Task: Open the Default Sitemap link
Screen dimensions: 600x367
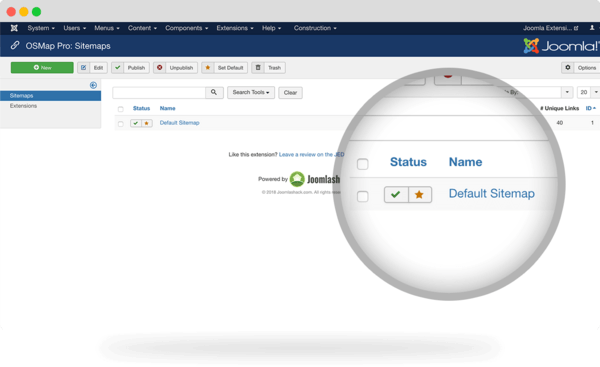Action: (179, 123)
